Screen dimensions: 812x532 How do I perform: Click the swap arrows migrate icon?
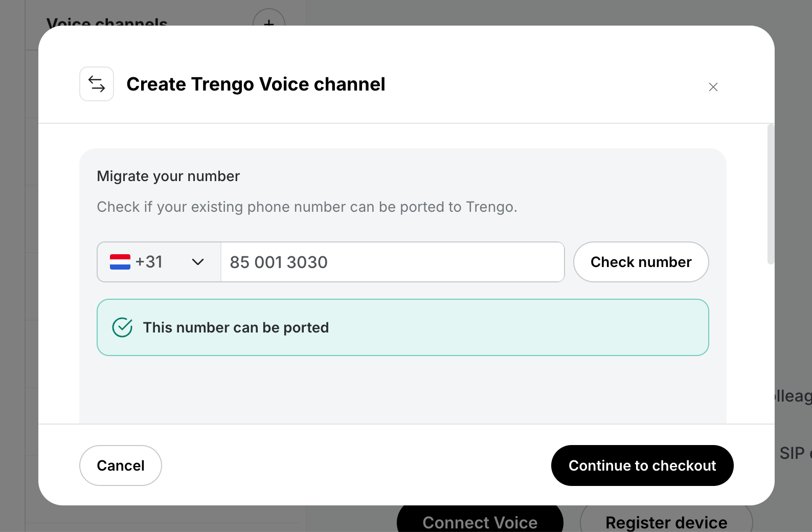(x=97, y=84)
